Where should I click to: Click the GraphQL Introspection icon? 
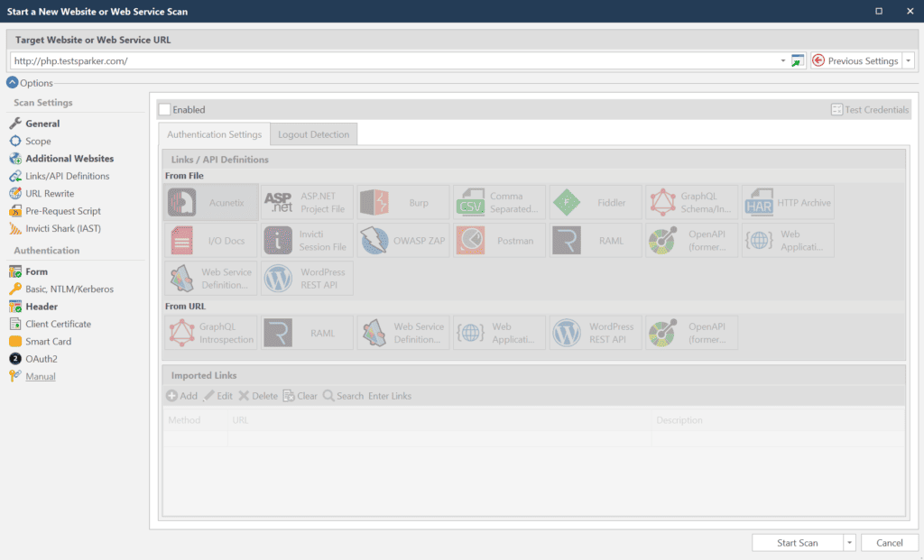click(183, 333)
